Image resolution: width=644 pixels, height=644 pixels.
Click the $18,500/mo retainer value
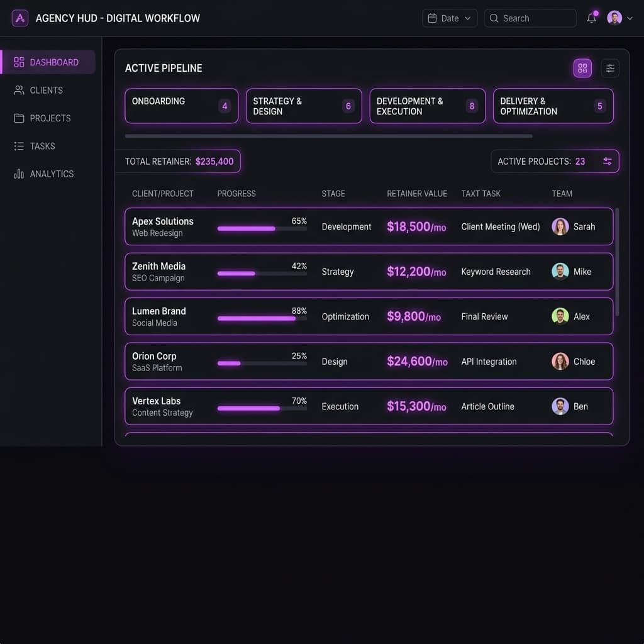pos(416,226)
